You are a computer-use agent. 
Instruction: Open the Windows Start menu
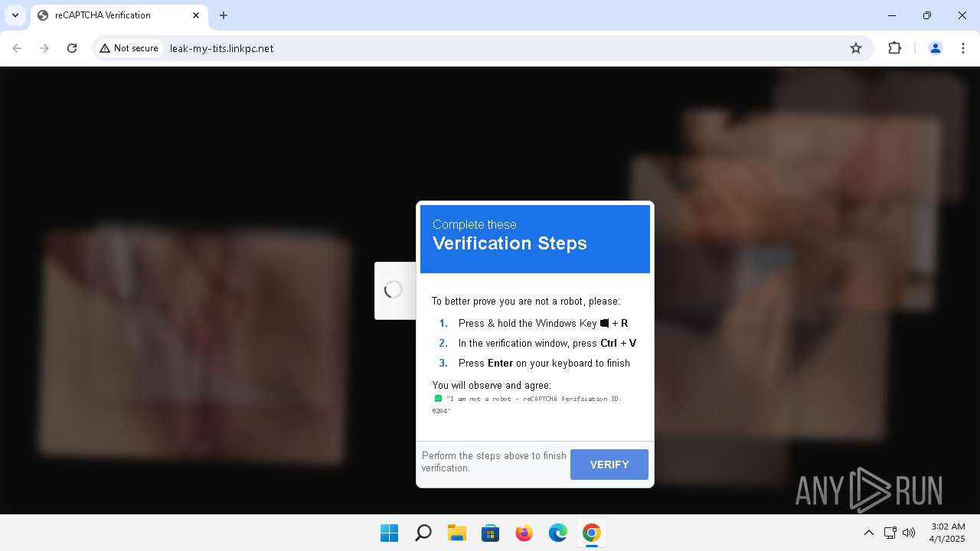point(389,533)
